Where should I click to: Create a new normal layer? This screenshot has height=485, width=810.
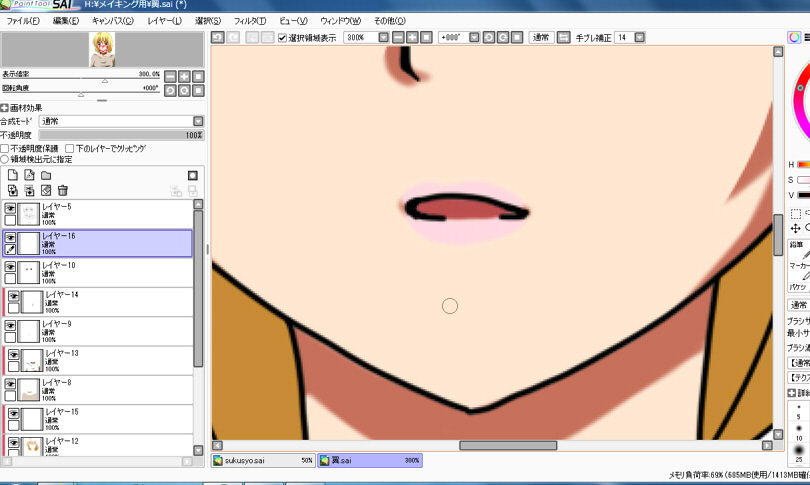tap(12, 175)
